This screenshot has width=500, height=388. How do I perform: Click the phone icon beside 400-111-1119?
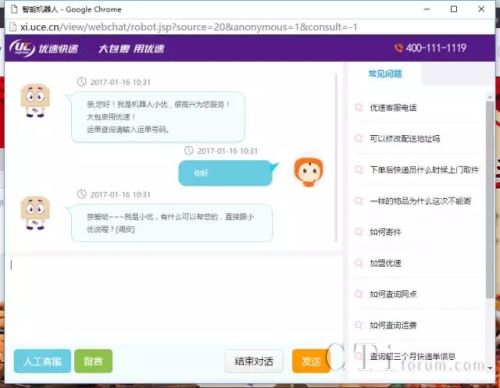pyautogui.click(x=398, y=48)
